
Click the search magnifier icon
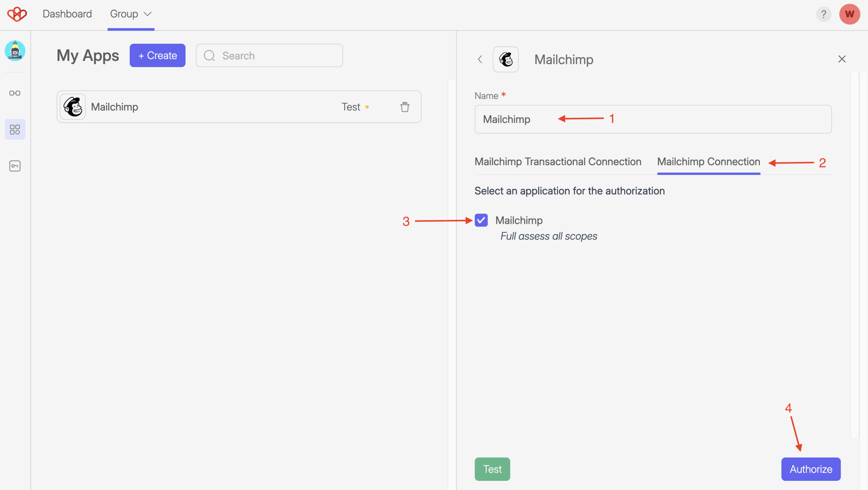click(210, 56)
